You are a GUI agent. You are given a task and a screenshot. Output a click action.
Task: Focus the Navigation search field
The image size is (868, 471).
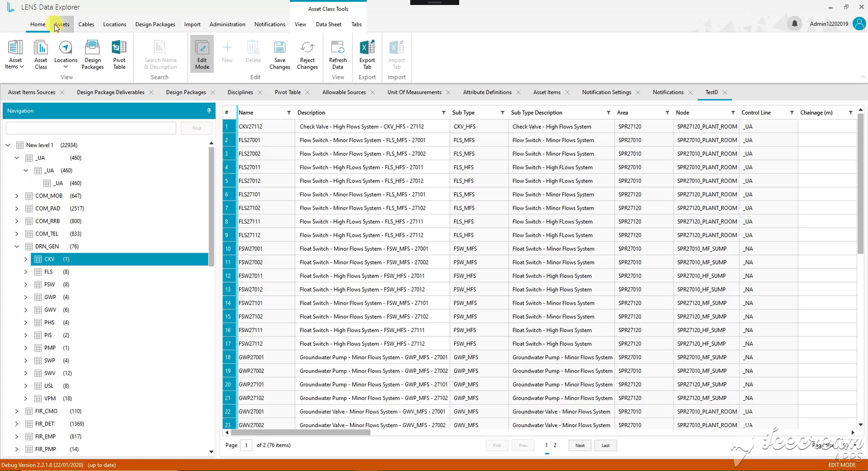tap(91, 128)
